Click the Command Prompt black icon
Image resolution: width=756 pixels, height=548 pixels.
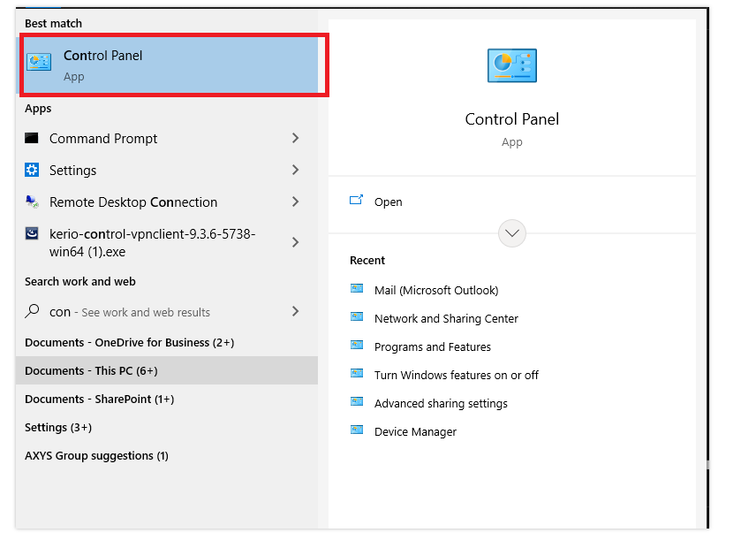[32, 139]
